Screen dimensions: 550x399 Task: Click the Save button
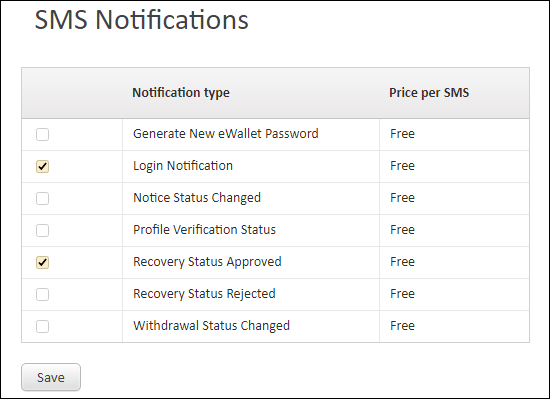[51, 377]
